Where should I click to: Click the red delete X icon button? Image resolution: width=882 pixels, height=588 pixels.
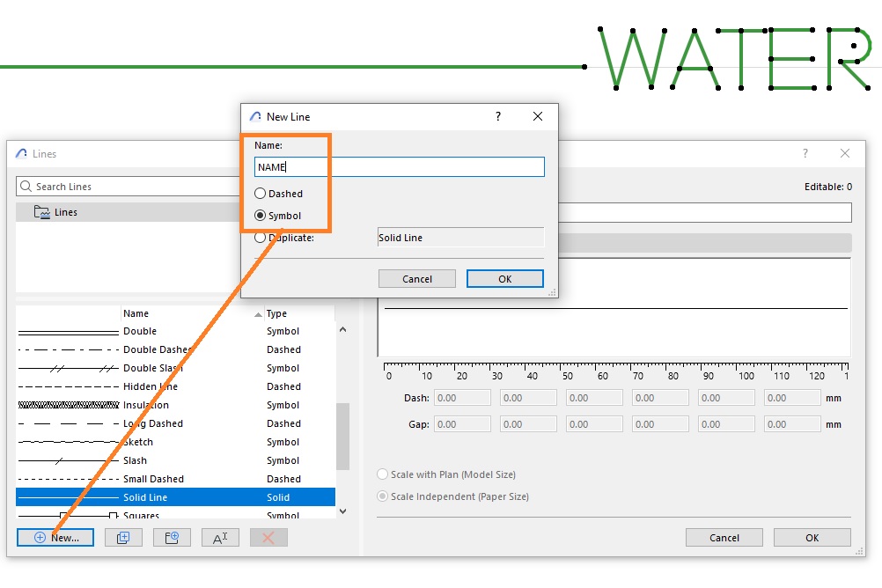pyautogui.click(x=268, y=537)
